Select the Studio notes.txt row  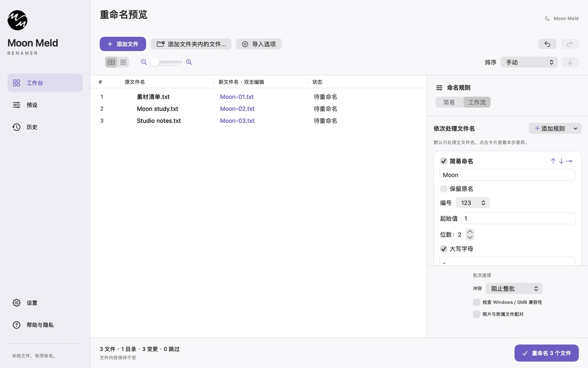pos(258,121)
